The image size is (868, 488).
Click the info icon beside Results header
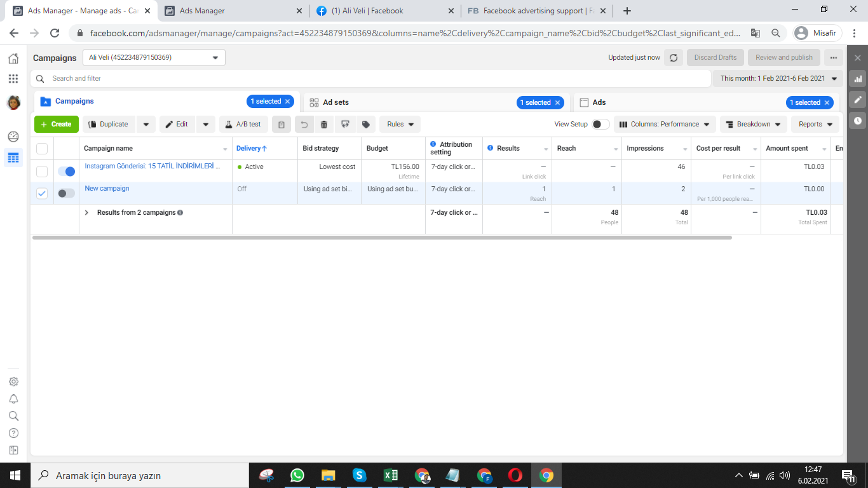491,148
